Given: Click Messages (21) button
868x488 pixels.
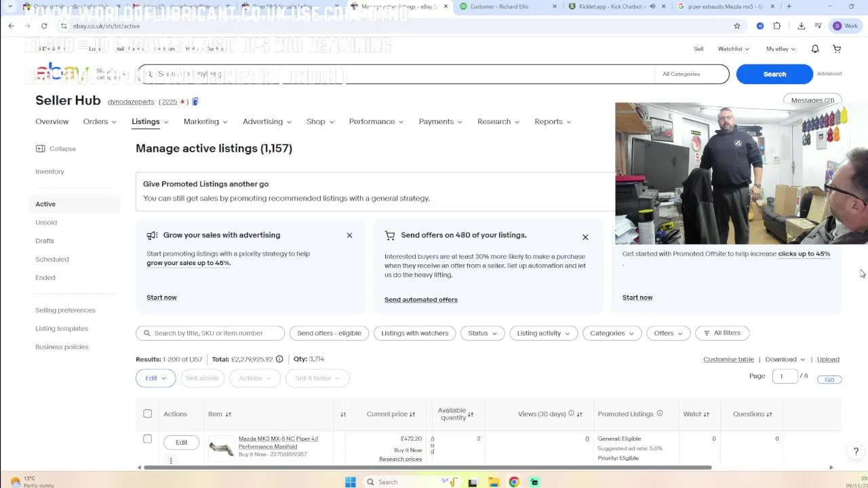Looking at the screenshot, I should (812, 100).
